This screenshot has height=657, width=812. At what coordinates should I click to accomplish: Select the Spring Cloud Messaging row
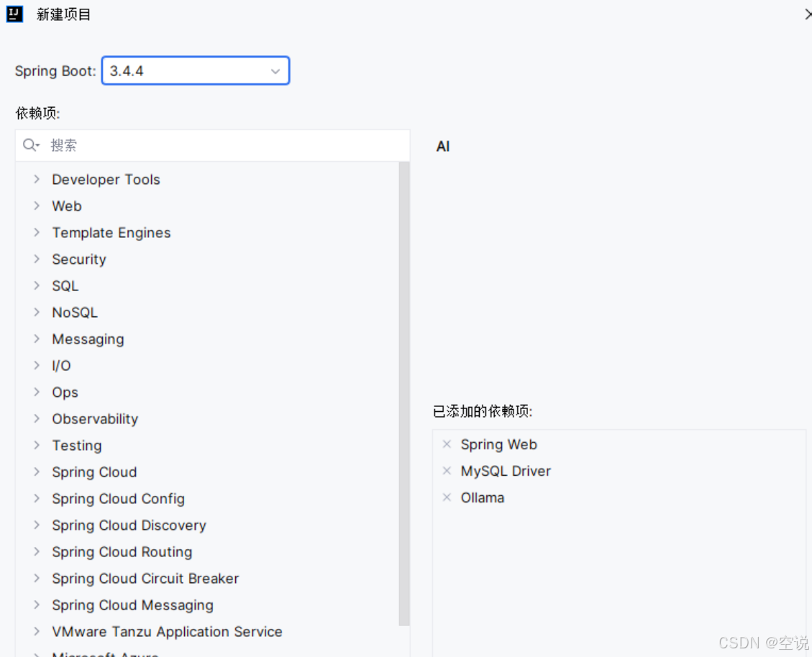coord(207,605)
